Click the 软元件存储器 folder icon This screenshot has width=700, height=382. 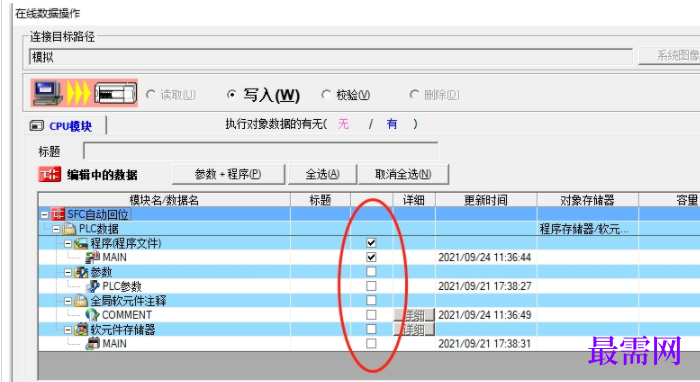click(81, 330)
